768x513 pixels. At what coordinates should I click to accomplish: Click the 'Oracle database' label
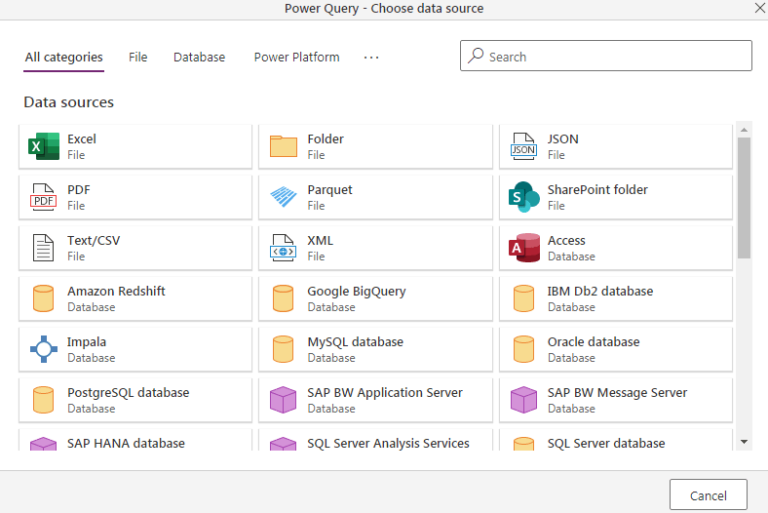point(593,342)
